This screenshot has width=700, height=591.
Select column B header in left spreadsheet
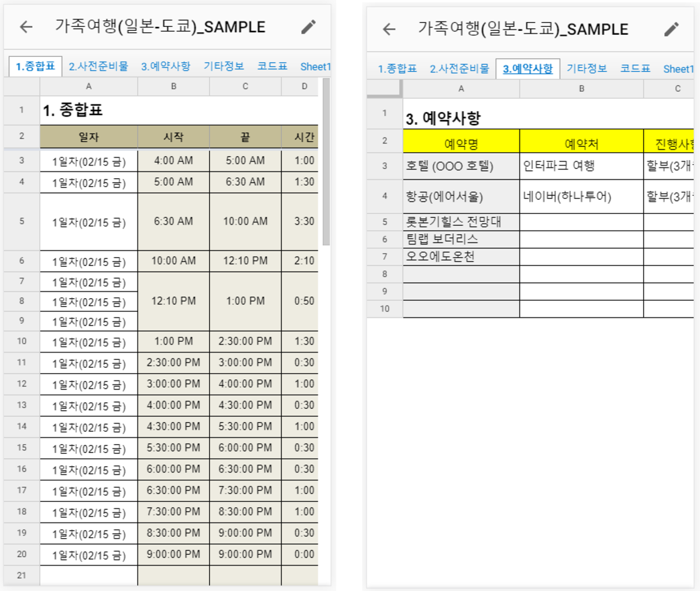coord(174,86)
